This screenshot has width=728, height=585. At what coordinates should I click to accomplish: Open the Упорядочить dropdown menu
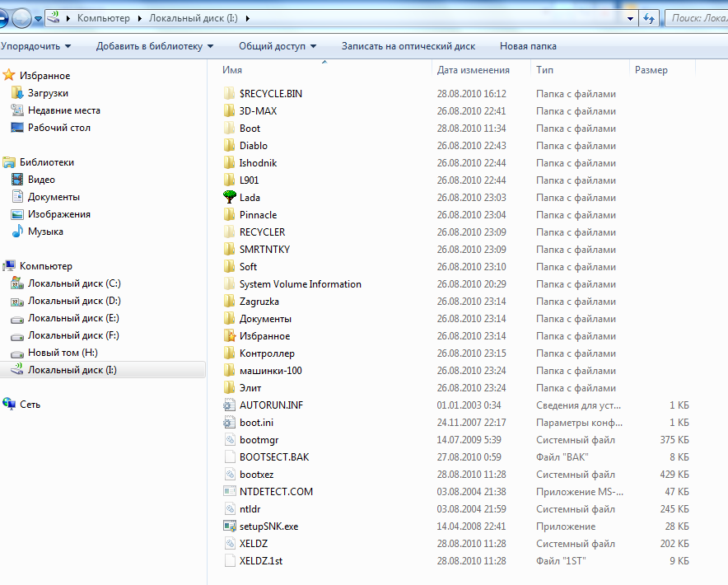(x=35, y=46)
